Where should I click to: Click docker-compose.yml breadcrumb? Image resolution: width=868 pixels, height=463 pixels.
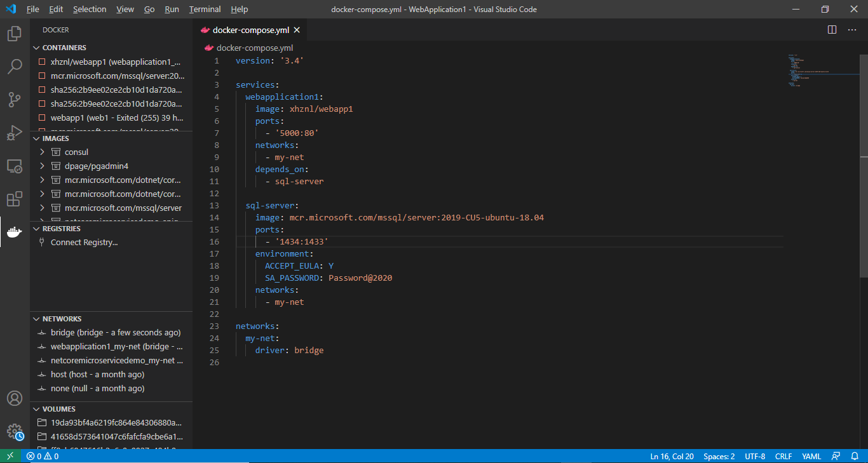point(254,48)
